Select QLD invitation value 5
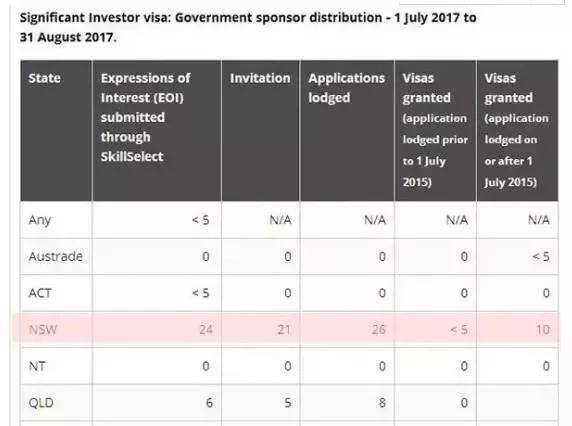This screenshot has width=572, height=426. point(287,403)
